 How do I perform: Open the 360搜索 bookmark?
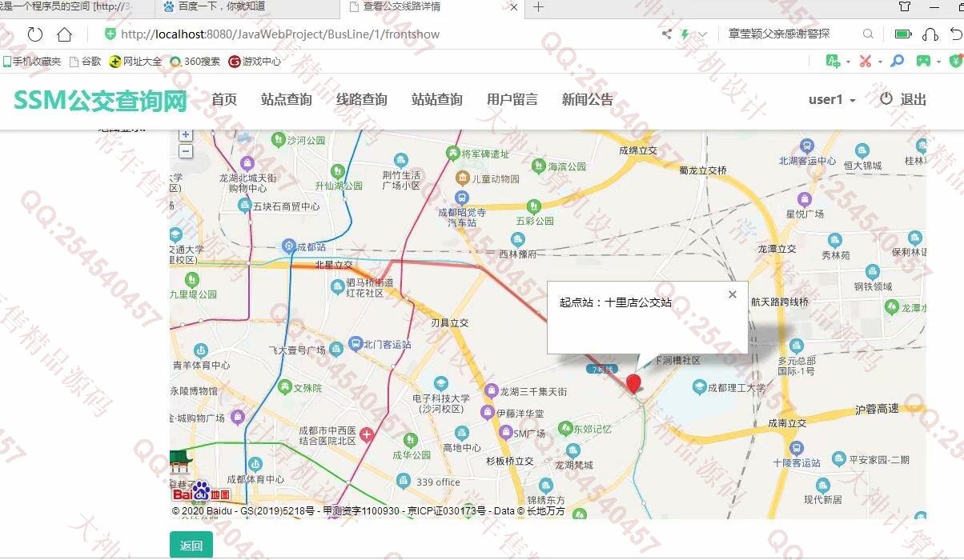click(195, 62)
